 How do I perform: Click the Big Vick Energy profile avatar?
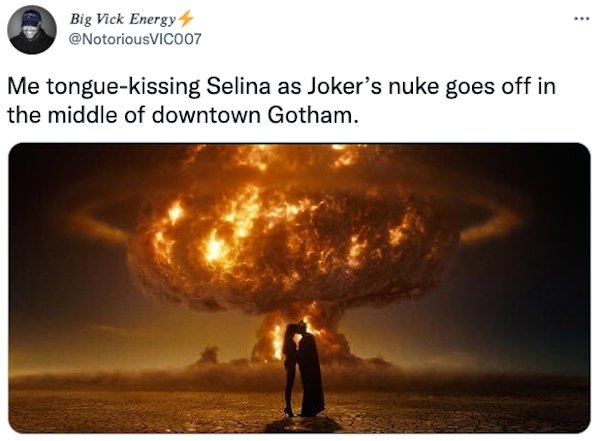click(31, 30)
